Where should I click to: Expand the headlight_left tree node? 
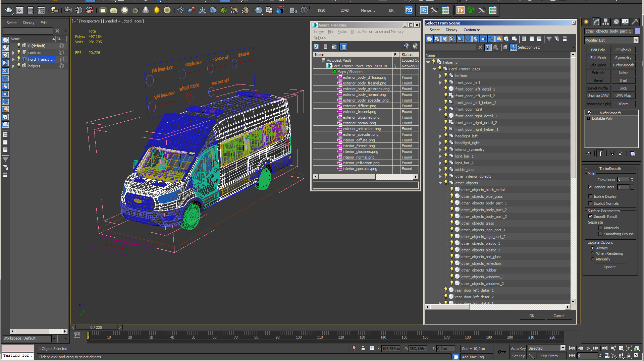tap(440, 136)
